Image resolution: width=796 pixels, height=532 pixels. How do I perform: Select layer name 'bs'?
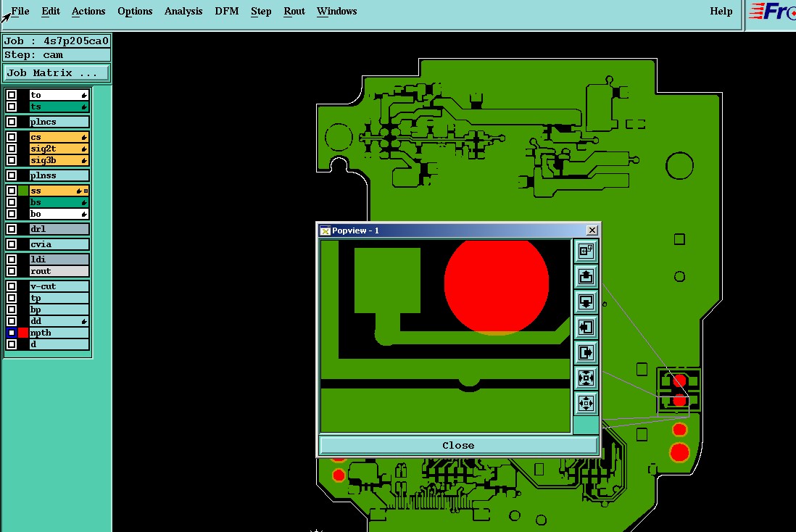coord(59,202)
